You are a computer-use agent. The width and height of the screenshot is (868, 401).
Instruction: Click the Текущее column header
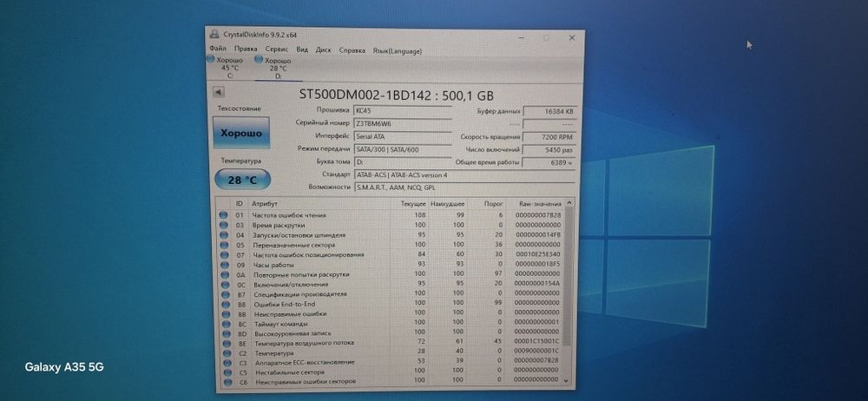tap(412, 204)
